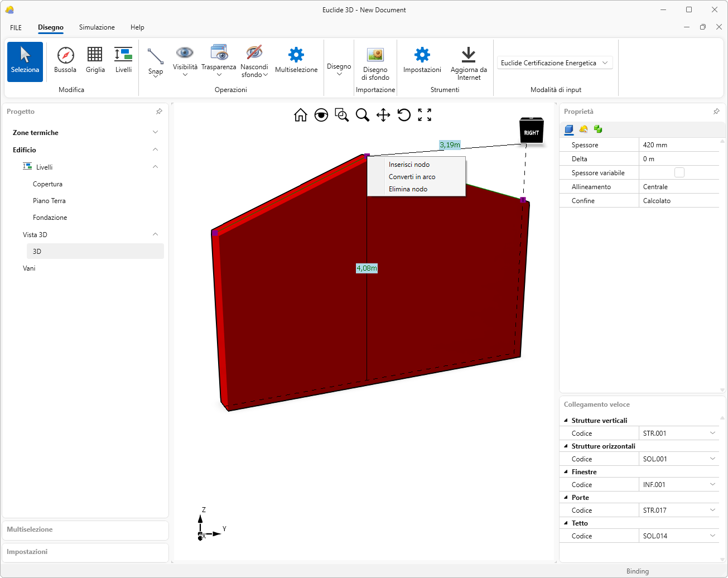
Task: Open the Livelli levels tool
Action: [x=123, y=60]
